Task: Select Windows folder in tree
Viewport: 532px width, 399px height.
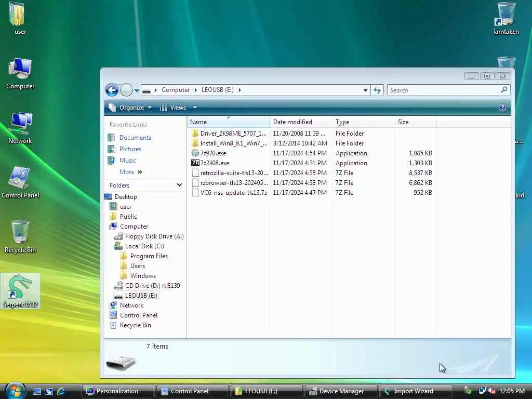Action: 143,275
